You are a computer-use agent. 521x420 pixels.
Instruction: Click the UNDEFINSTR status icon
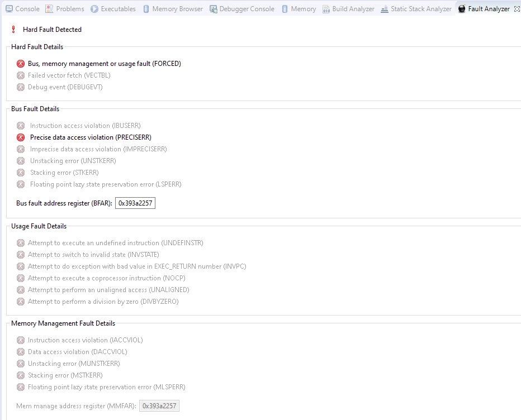point(21,243)
